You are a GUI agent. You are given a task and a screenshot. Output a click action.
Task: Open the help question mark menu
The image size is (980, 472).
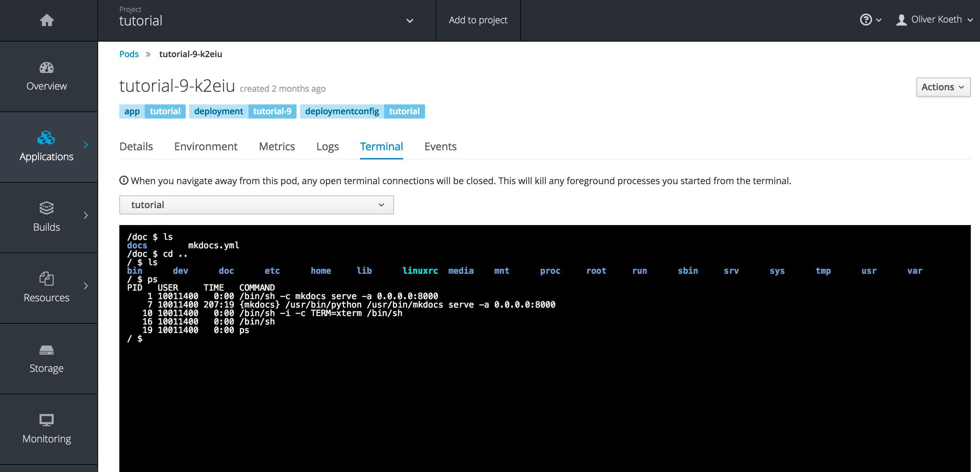coord(870,20)
